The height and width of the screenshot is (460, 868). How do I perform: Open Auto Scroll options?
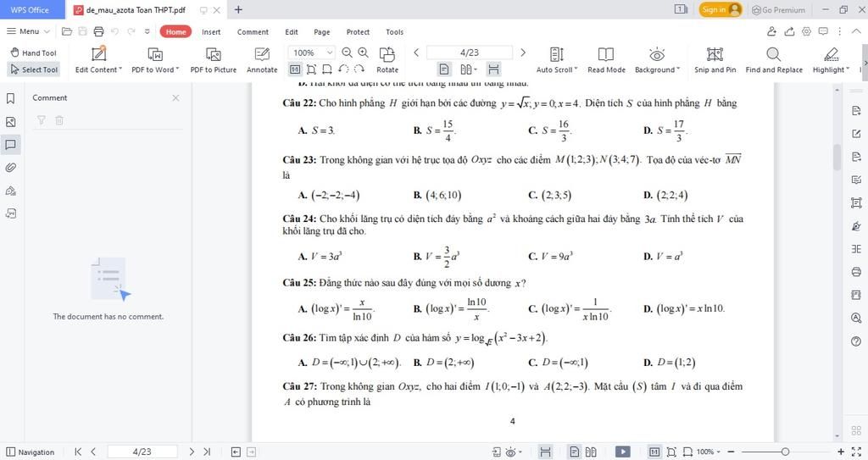[557, 60]
